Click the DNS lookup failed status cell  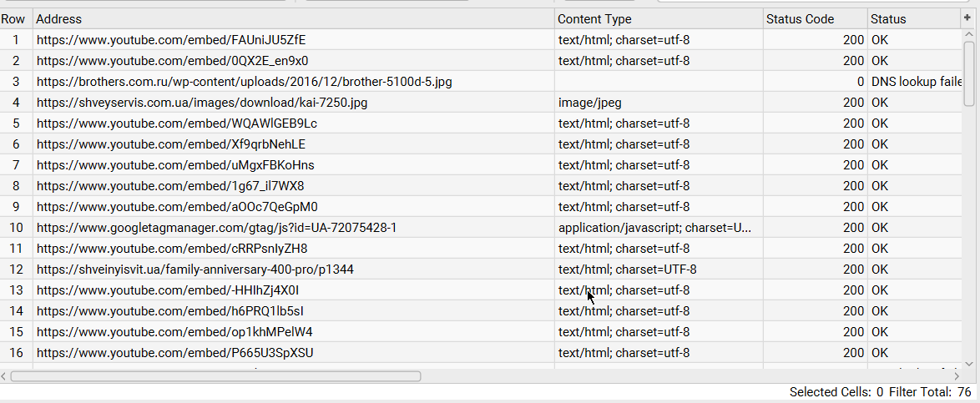[x=917, y=81]
